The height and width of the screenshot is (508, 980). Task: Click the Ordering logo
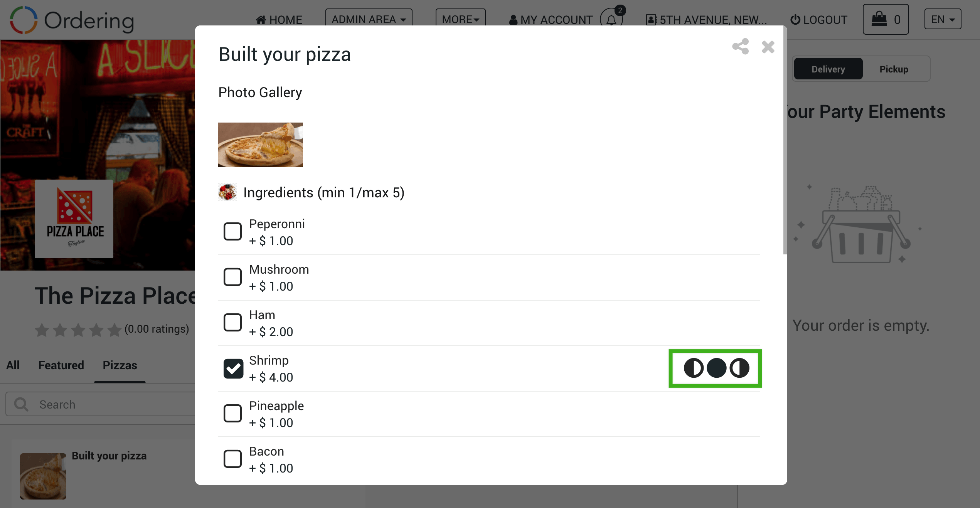click(x=72, y=20)
